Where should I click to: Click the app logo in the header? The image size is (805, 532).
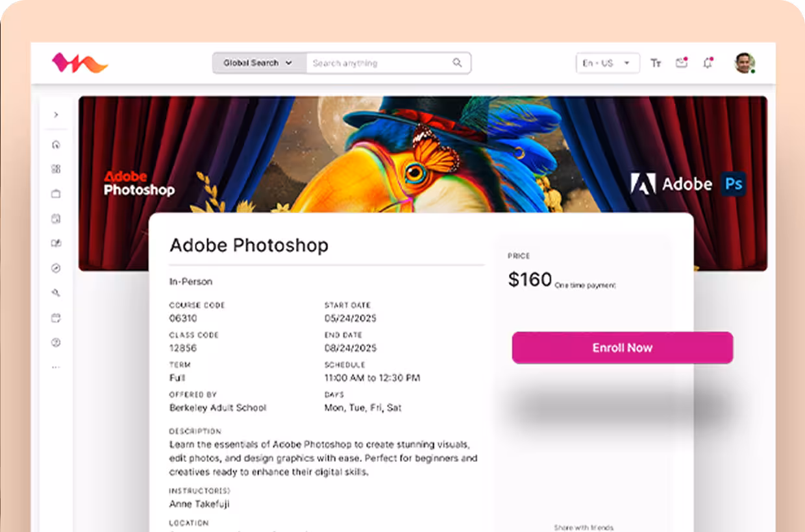79,63
